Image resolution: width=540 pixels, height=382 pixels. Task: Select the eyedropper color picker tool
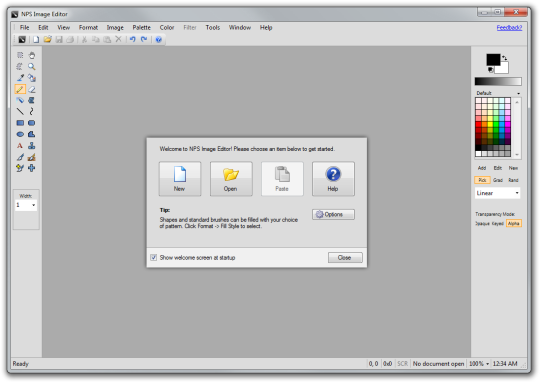20,78
